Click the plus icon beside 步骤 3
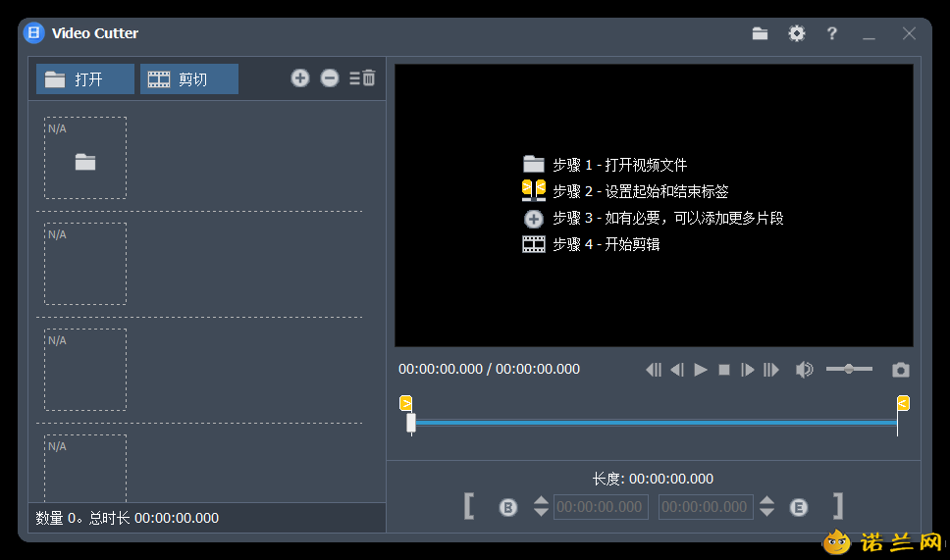Image resolution: width=950 pixels, height=560 pixels. (x=534, y=219)
